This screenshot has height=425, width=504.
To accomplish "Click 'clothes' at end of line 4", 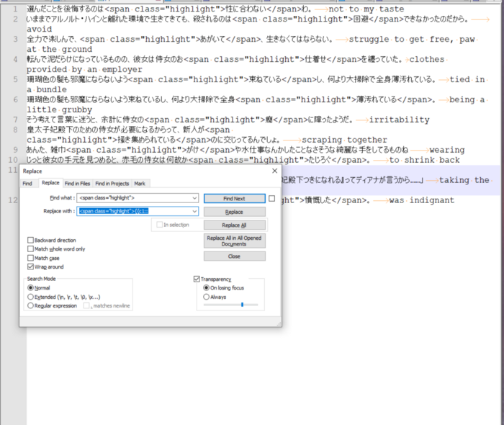I will pos(427,60).
